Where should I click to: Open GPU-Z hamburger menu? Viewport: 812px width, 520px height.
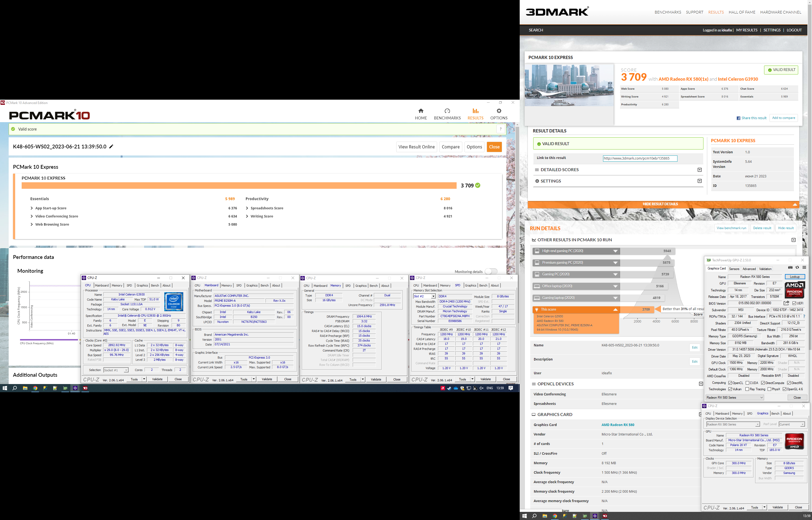point(804,267)
